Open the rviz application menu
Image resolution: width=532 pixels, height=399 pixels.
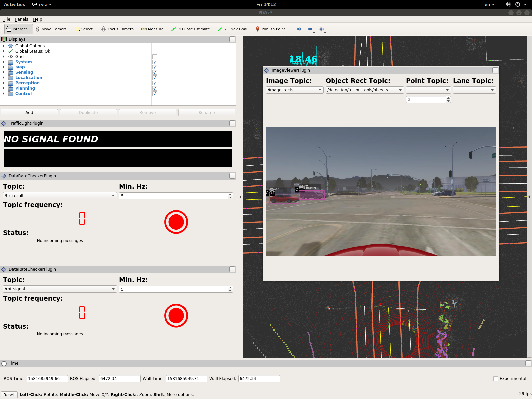(42, 4)
